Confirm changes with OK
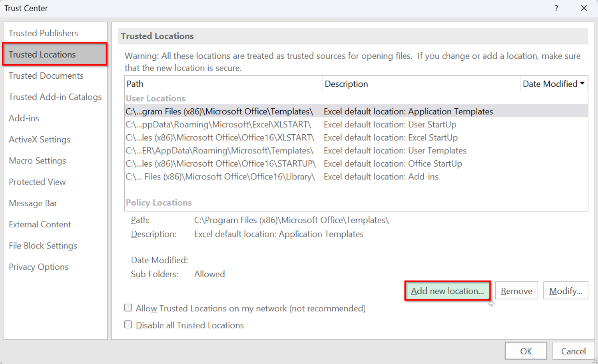Viewport: 598px width, 364px height. (x=526, y=351)
